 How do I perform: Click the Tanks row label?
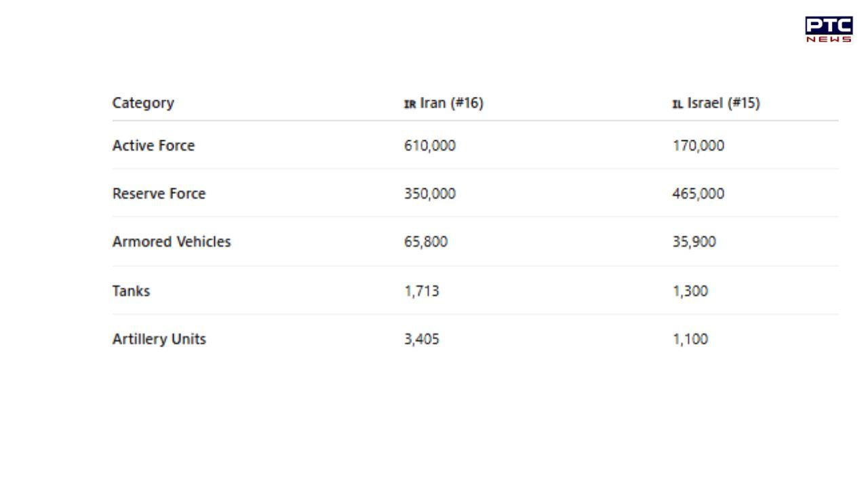click(131, 291)
